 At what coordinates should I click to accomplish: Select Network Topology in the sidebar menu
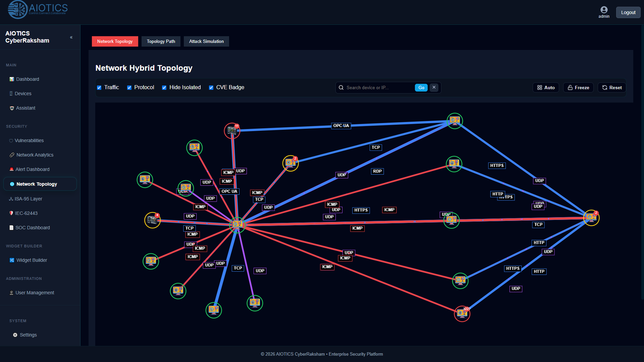coord(40,184)
